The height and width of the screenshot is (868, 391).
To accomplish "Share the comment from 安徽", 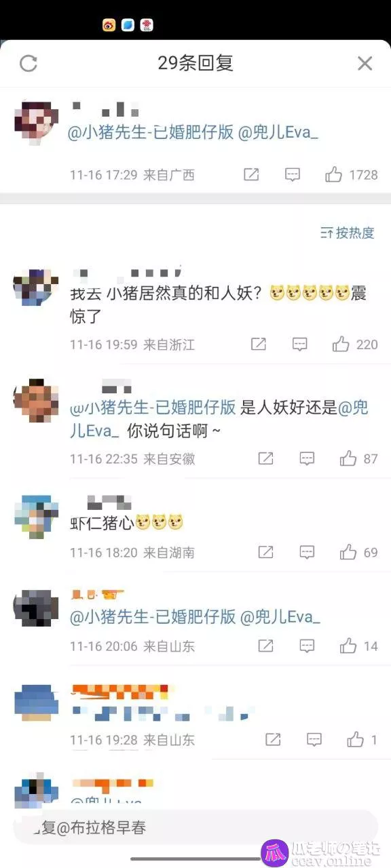I will (266, 459).
